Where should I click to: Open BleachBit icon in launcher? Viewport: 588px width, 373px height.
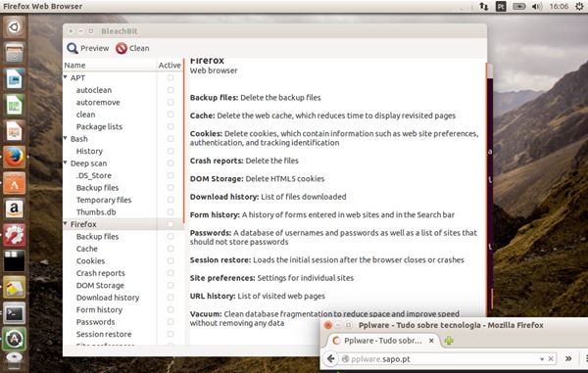click(15, 287)
